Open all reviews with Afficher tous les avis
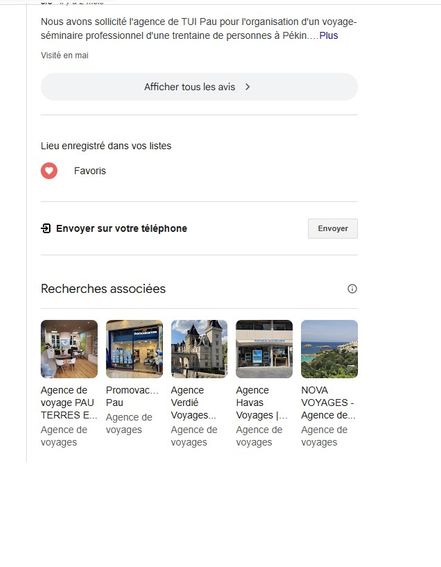 point(199,87)
